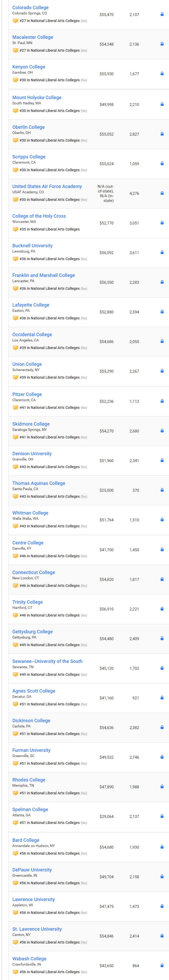Viewport: 169px width, 980px height.
Task: Visit the Franklin and Marshall College link
Action: (x=43, y=275)
